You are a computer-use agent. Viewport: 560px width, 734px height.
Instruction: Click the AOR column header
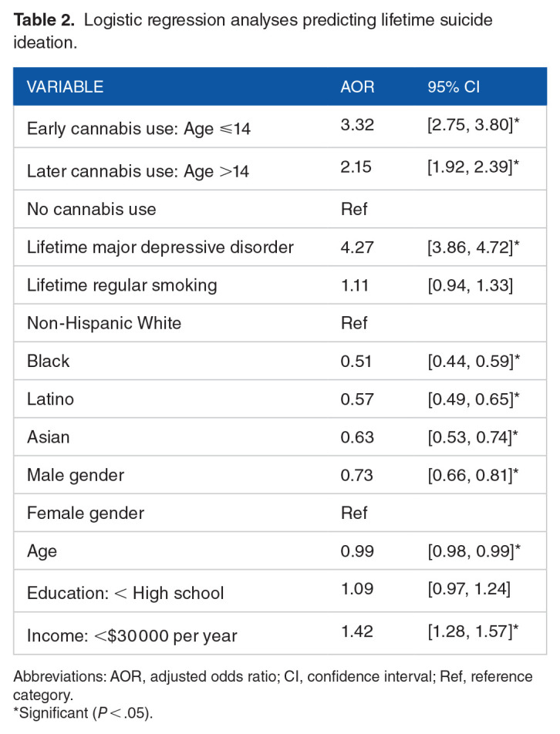357,86
